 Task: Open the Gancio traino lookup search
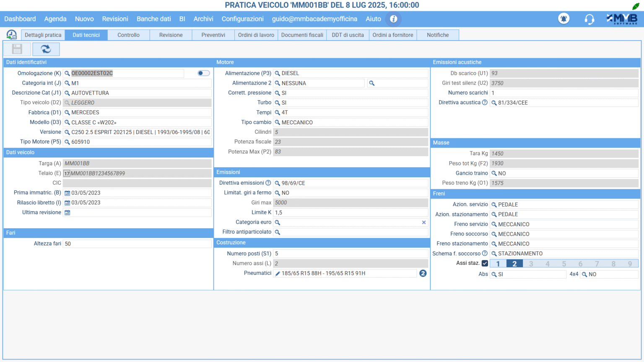(x=494, y=173)
